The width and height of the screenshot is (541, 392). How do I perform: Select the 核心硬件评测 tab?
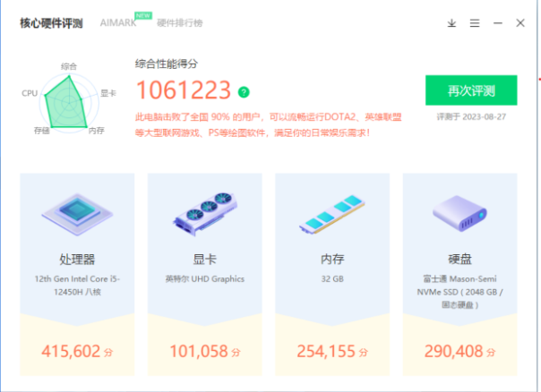(x=51, y=23)
